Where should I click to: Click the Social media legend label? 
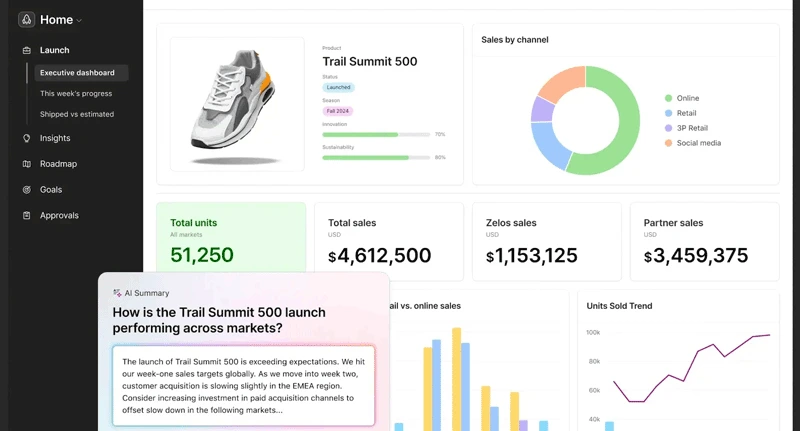click(699, 143)
